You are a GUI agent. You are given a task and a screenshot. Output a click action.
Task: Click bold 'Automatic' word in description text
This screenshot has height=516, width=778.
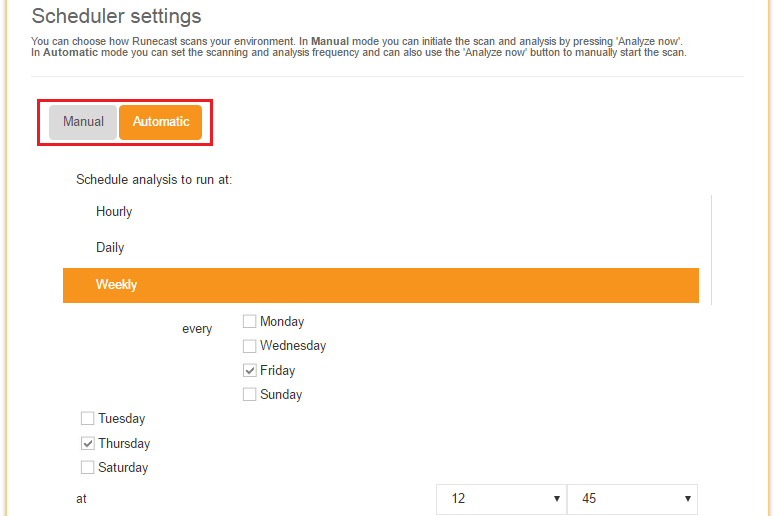coord(69,52)
